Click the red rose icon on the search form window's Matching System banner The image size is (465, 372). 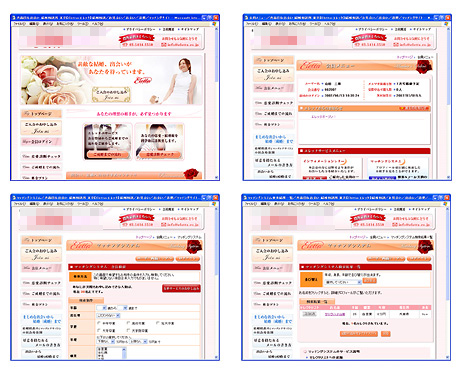[194, 247]
